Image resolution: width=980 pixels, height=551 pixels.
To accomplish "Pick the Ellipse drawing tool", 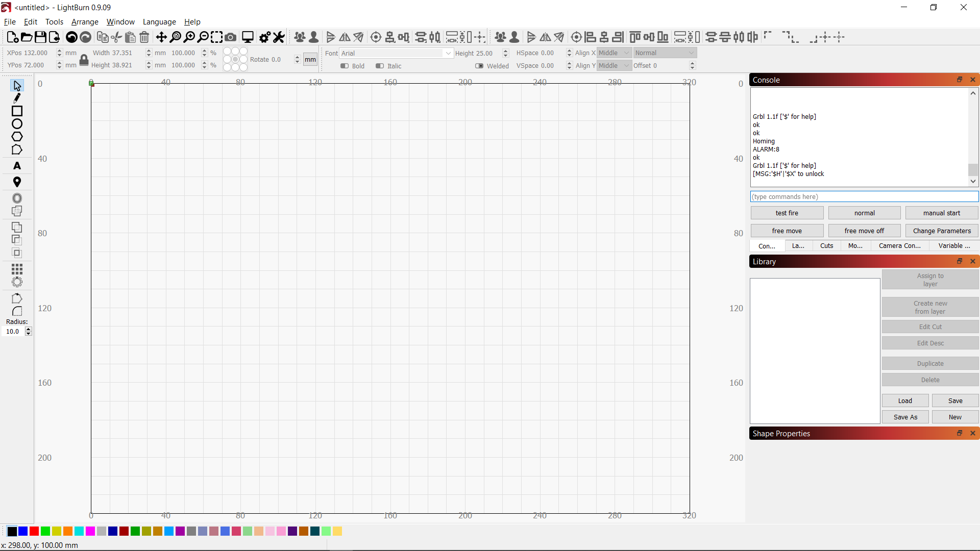I will click(17, 124).
